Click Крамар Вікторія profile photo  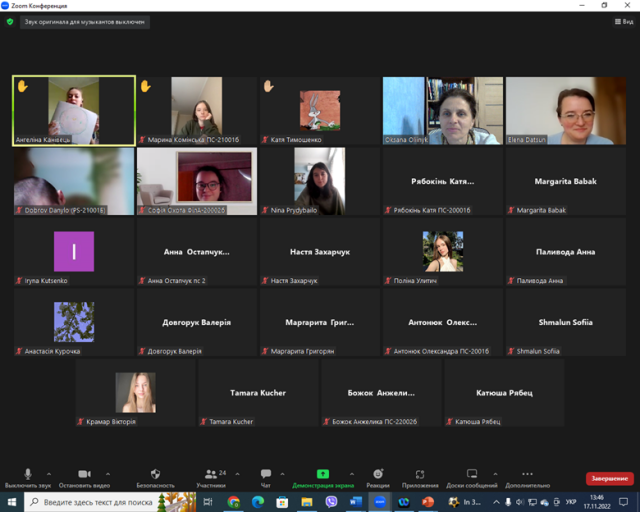coord(136,392)
